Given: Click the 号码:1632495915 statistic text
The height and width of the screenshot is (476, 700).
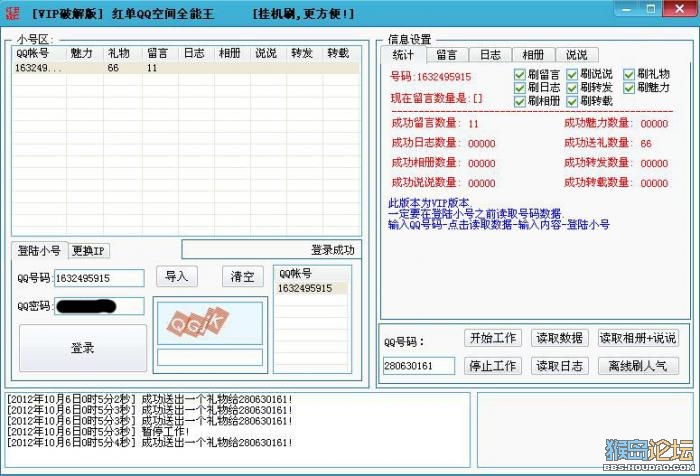Looking at the screenshot, I should [430, 77].
